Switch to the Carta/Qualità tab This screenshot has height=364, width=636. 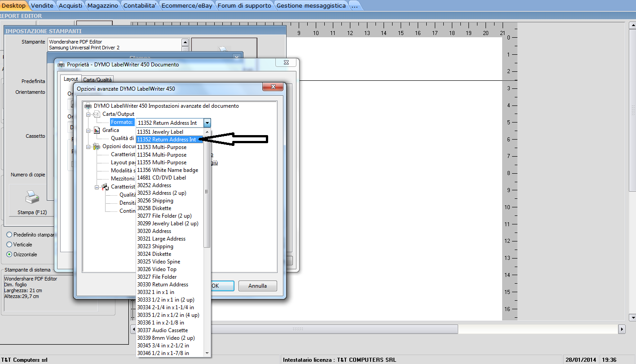97,79
